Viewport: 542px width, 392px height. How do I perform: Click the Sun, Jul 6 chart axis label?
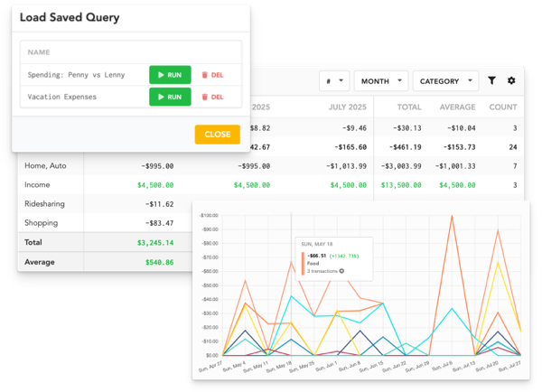coord(443,367)
